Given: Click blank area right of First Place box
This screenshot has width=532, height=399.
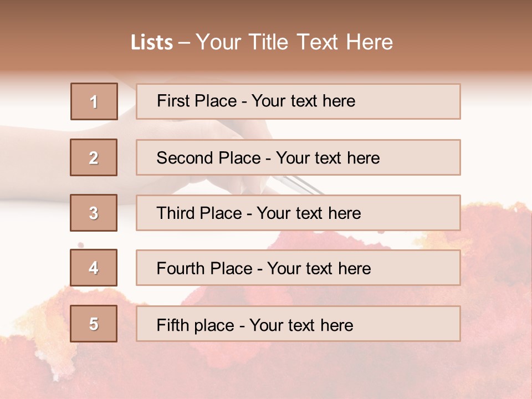Looking at the screenshot, I should [496, 101].
